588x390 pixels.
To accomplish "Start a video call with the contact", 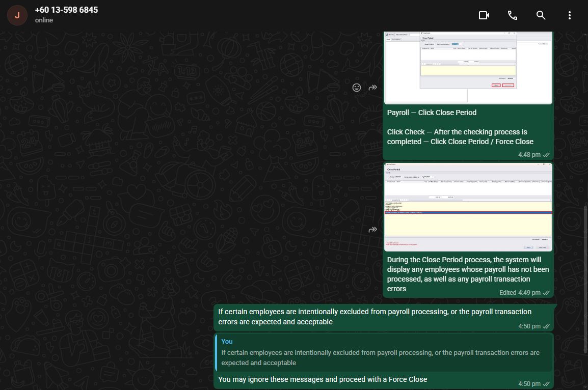I will tap(484, 15).
